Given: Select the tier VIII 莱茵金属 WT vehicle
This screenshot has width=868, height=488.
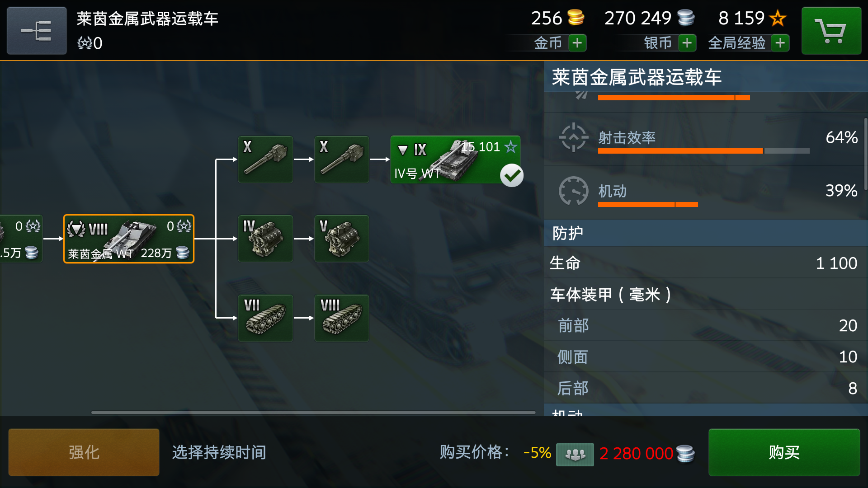Looking at the screenshot, I should pos(129,239).
